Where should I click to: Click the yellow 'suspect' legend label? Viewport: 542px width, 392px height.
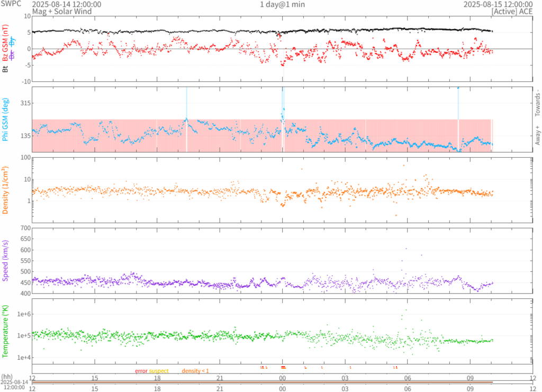[159, 371]
